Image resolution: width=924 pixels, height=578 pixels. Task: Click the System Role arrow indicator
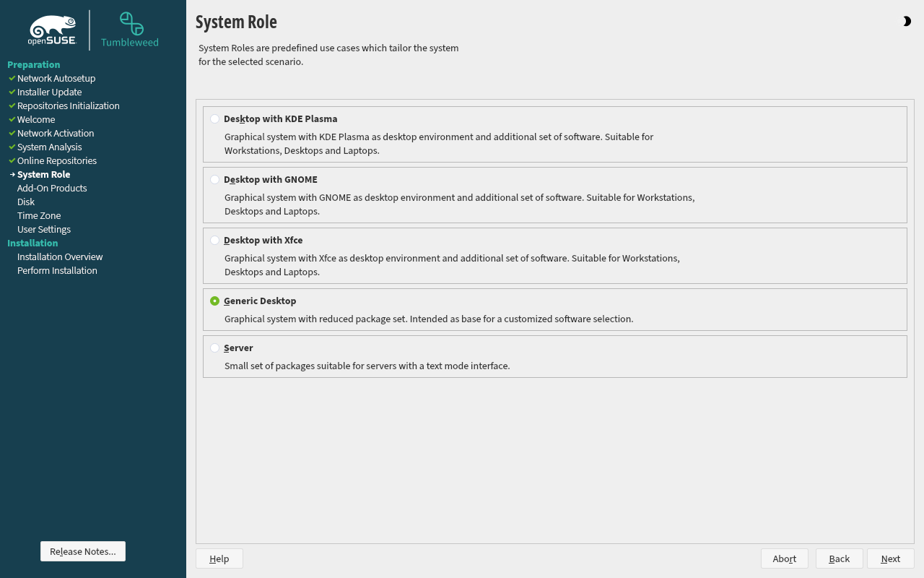(12, 175)
